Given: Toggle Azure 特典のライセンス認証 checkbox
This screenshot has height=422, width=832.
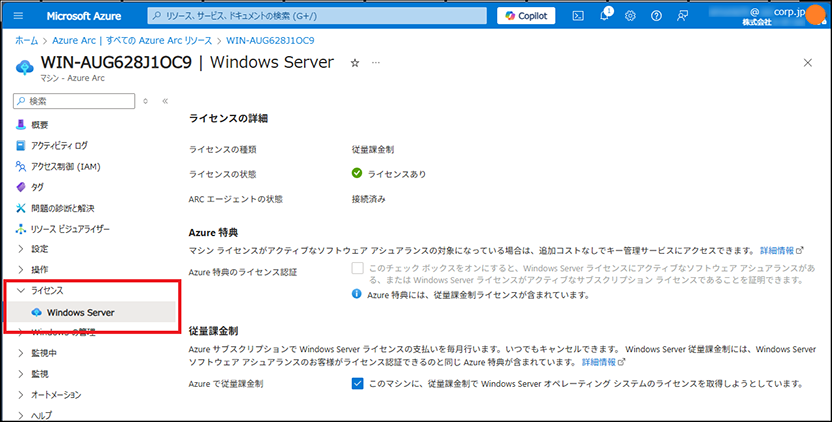Looking at the screenshot, I should coord(358,268).
